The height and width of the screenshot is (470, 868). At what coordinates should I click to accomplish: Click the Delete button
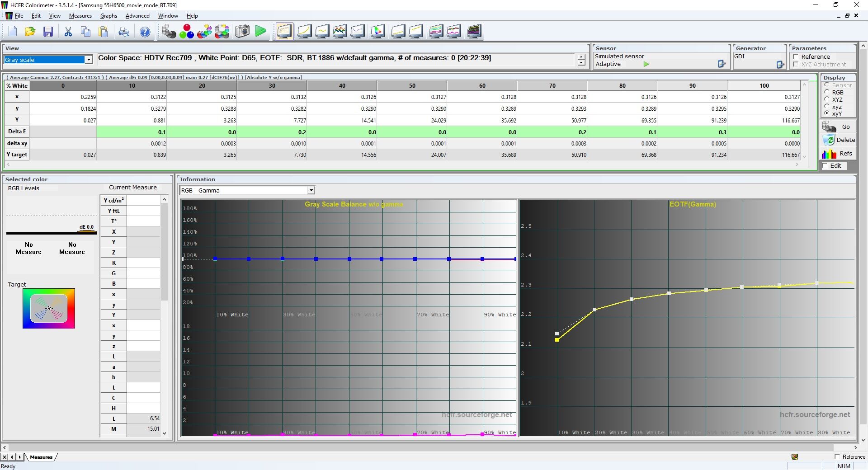(x=838, y=140)
